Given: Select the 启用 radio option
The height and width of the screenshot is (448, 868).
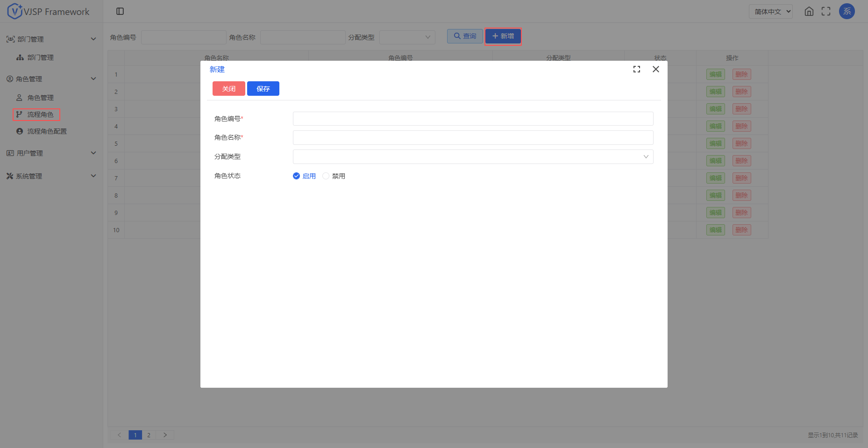Looking at the screenshot, I should (x=297, y=176).
